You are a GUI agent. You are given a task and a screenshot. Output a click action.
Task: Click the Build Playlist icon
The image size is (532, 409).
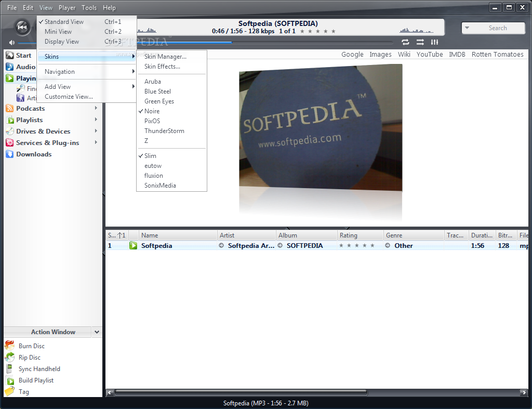[x=10, y=381]
